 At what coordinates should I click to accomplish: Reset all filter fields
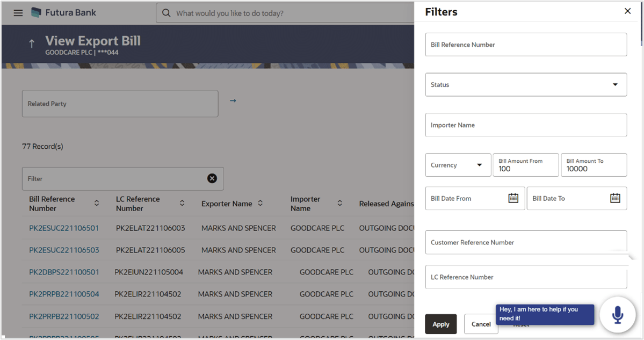pyautogui.click(x=520, y=325)
